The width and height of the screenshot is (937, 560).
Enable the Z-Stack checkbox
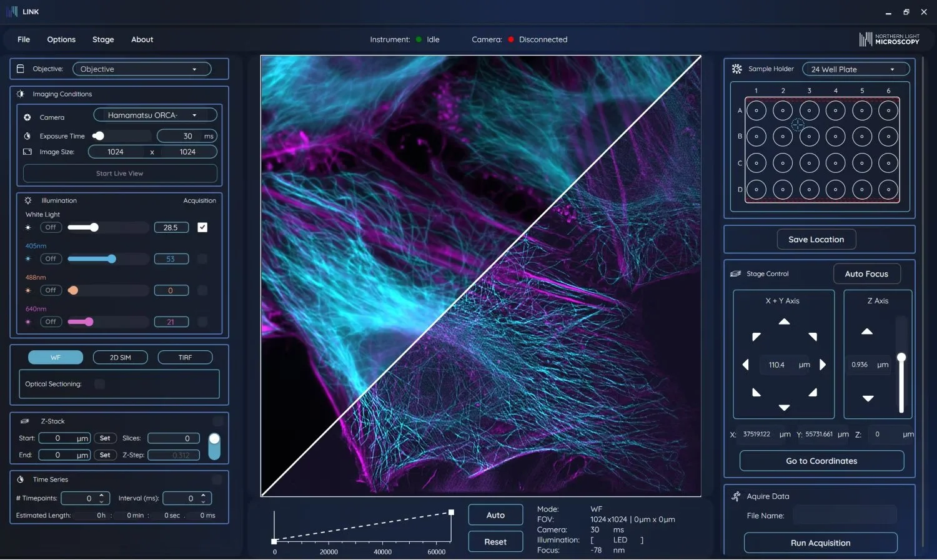(x=217, y=421)
